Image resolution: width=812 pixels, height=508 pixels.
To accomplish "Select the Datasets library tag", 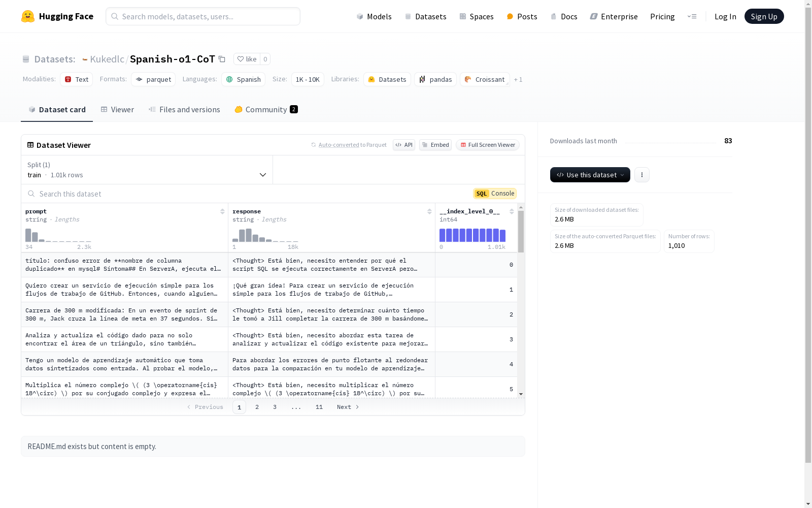I will point(387,79).
